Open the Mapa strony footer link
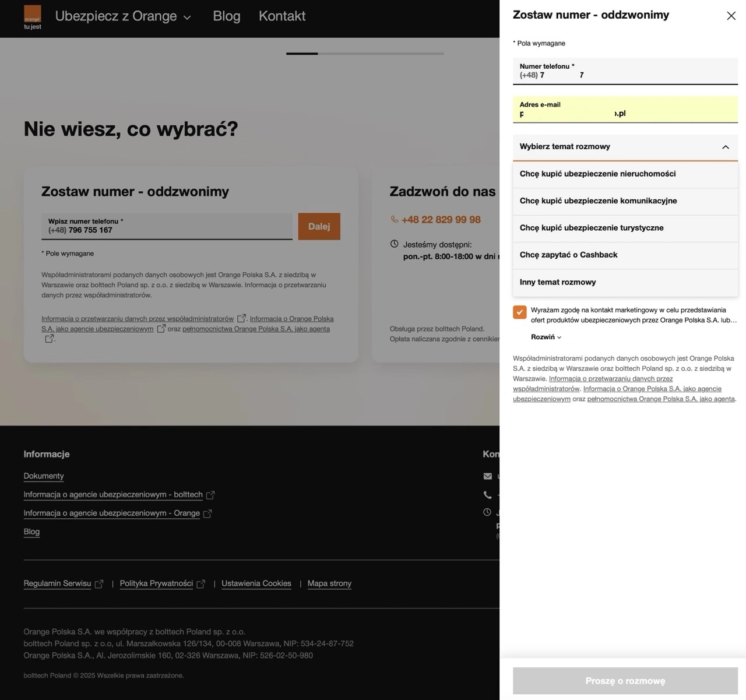Viewport: 746px width, 700px height. pyautogui.click(x=329, y=583)
